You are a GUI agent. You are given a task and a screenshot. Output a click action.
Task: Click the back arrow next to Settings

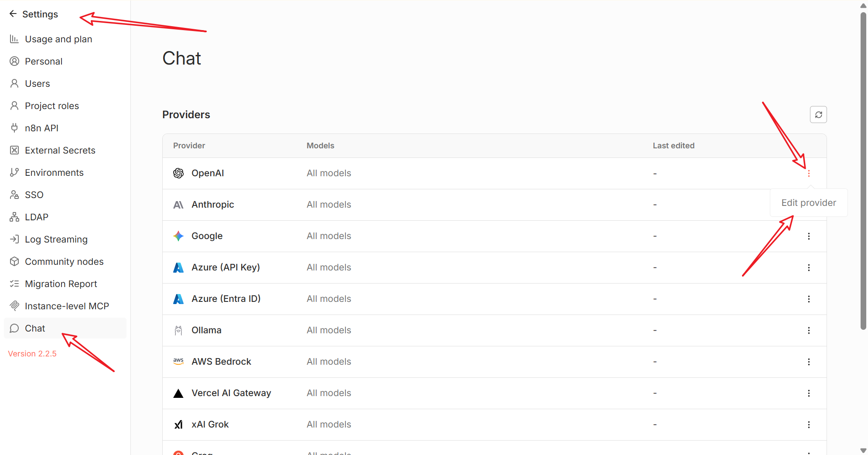13,14
